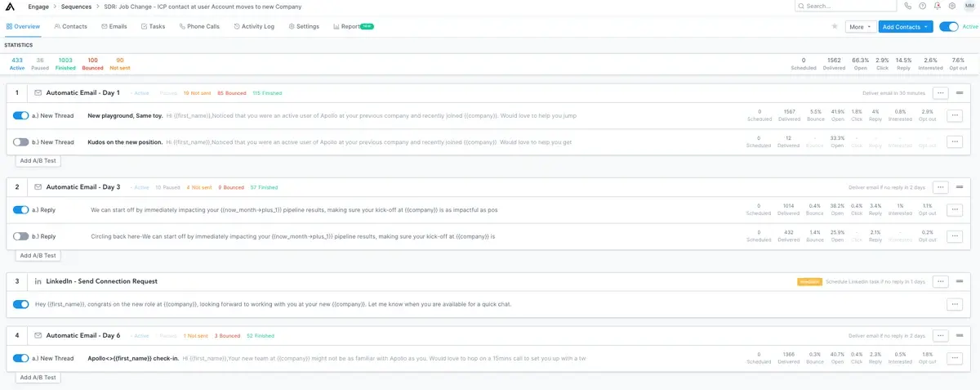
Task: Open the Add Contacts dropdown
Action: pos(905,27)
